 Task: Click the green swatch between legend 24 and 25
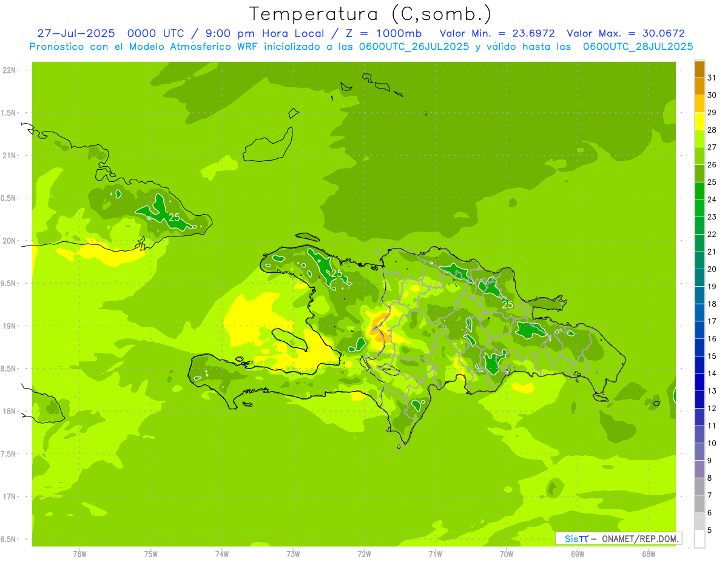699,191
